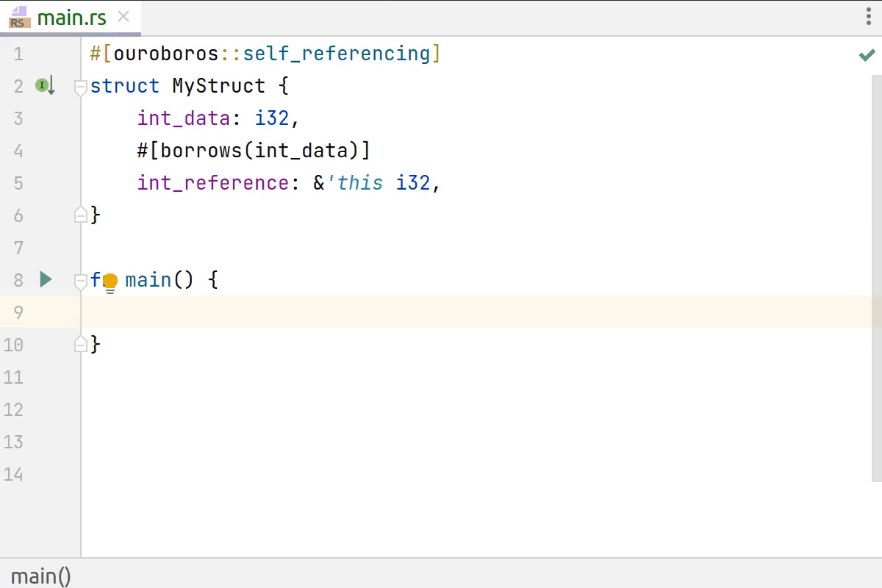The image size is (882, 588).
Task: Click the implementations gutter icon on line 2
Action: 46,86
